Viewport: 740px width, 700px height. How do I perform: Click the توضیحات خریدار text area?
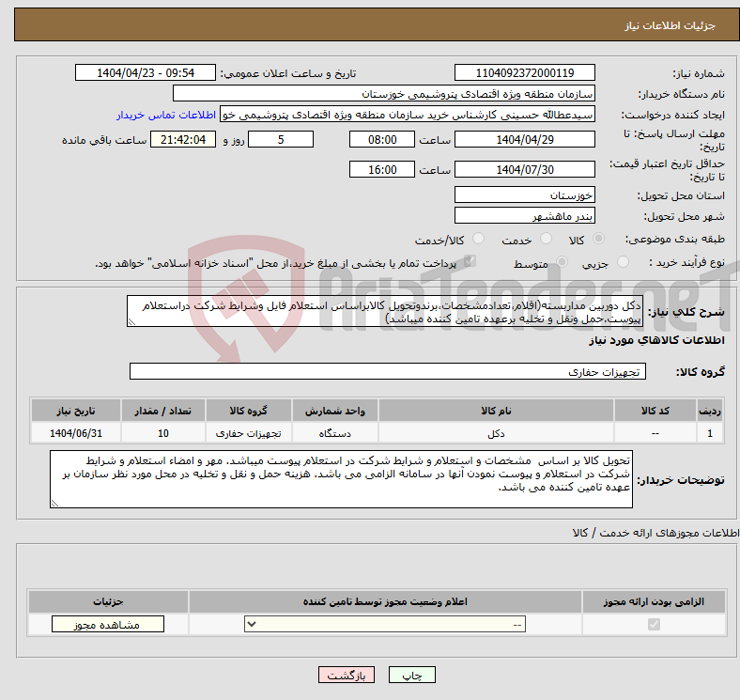coord(341,479)
